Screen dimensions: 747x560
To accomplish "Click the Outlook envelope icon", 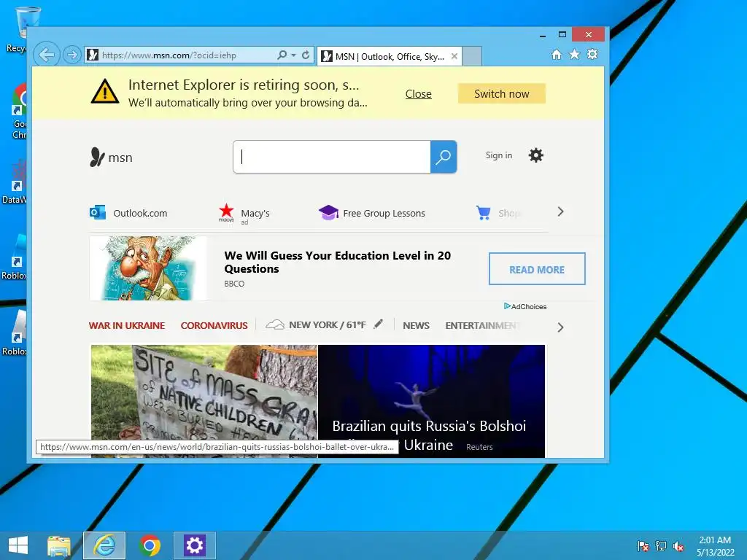I will (98, 212).
